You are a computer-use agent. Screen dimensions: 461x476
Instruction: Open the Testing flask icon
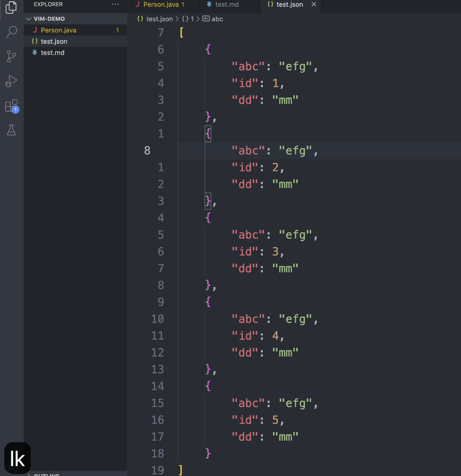pyautogui.click(x=12, y=130)
